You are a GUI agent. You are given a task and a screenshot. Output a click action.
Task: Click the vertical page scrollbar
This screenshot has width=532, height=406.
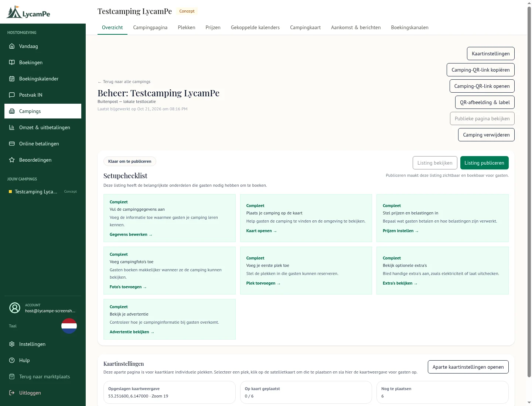[x=529, y=192]
